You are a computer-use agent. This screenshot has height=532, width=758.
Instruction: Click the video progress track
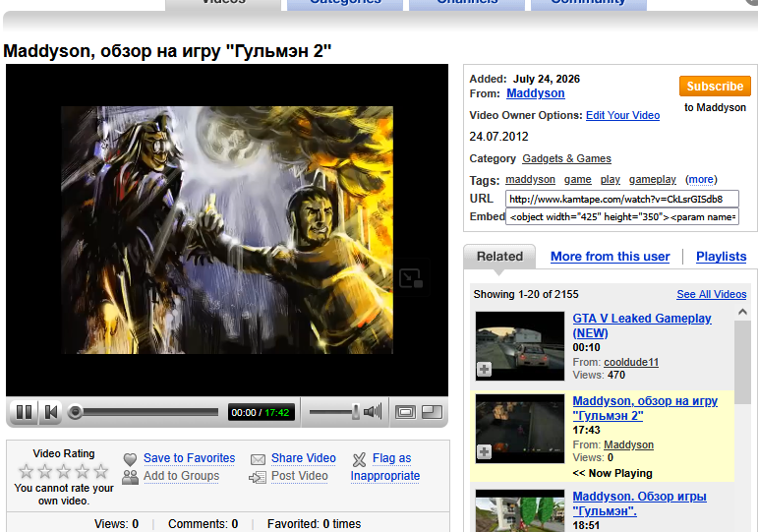(x=150, y=412)
